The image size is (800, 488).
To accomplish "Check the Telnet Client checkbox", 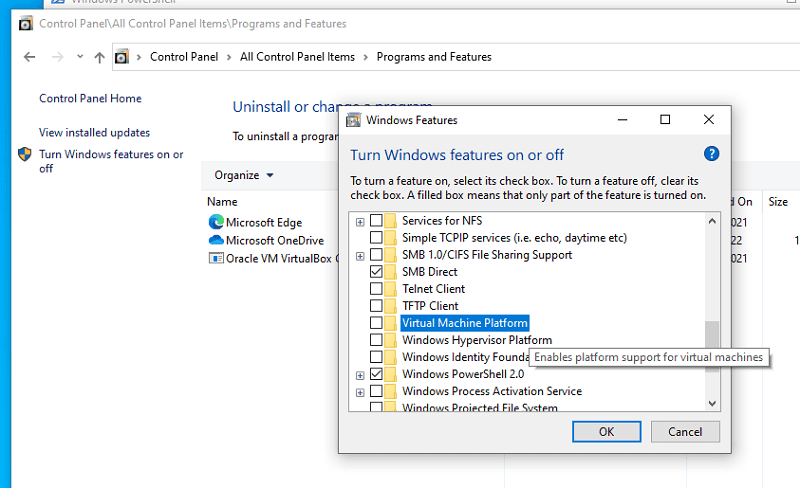I will pyautogui.click(x=376, y=289).
